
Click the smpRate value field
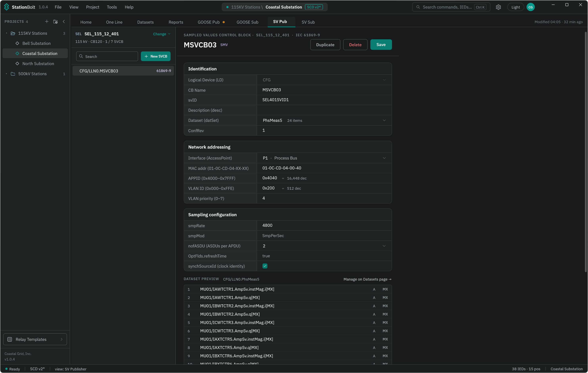[x=324, y=225]
